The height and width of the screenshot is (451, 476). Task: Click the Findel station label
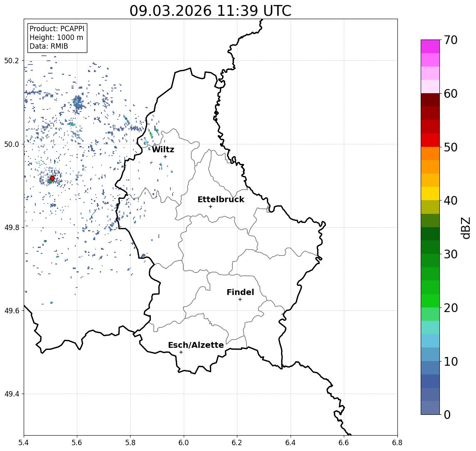click(x=240, y=292)
